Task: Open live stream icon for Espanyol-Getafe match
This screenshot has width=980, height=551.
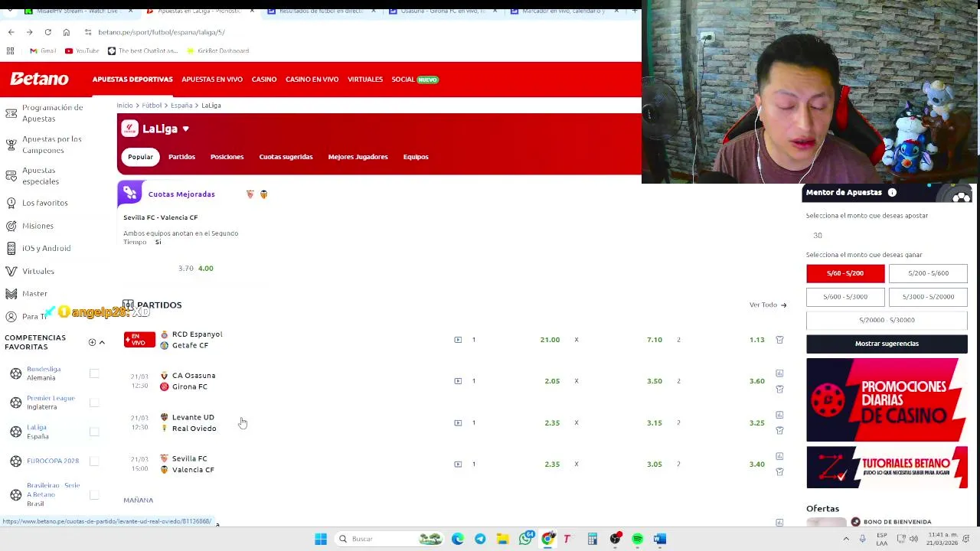Action: tap(458, 340)
